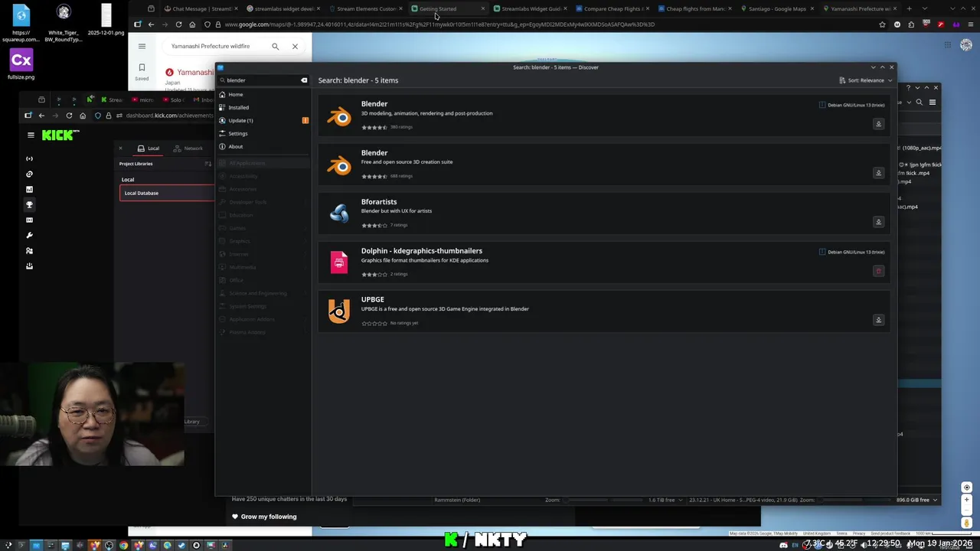Open Kick sidebar wrench tools icon
This screenshot has height=551, width=980.
coord(29,235)
